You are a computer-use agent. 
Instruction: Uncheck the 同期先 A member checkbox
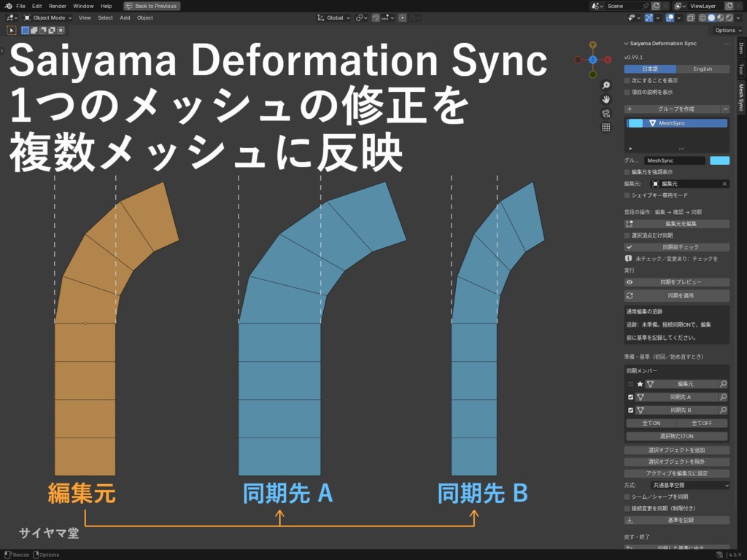click(x=631, y=397)
